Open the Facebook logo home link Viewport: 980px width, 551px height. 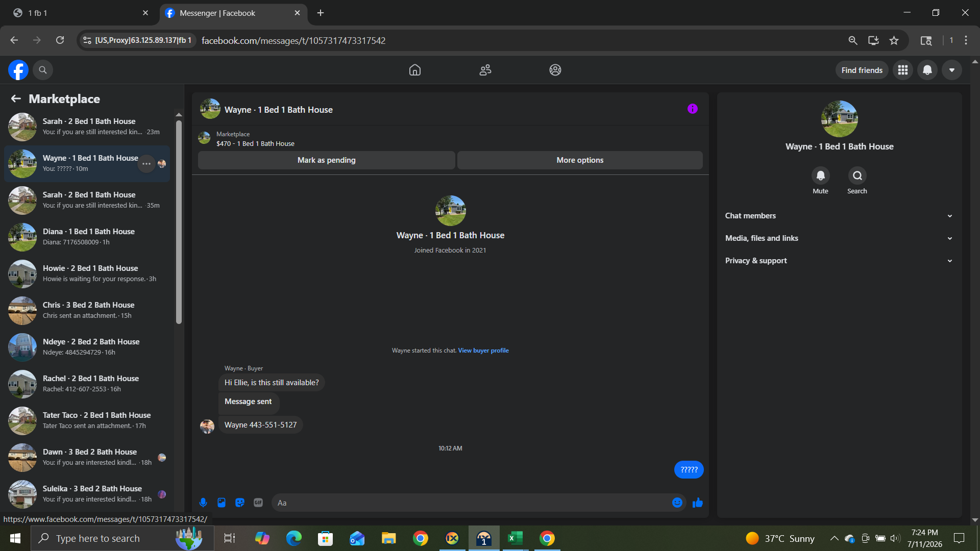click(x=18, y=70)
